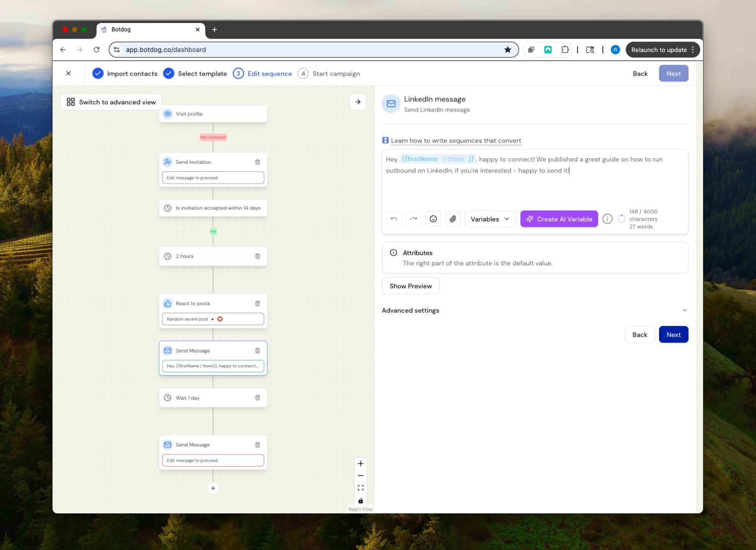
Task: Click the undo icon in message editor
Action: (393, 219)
